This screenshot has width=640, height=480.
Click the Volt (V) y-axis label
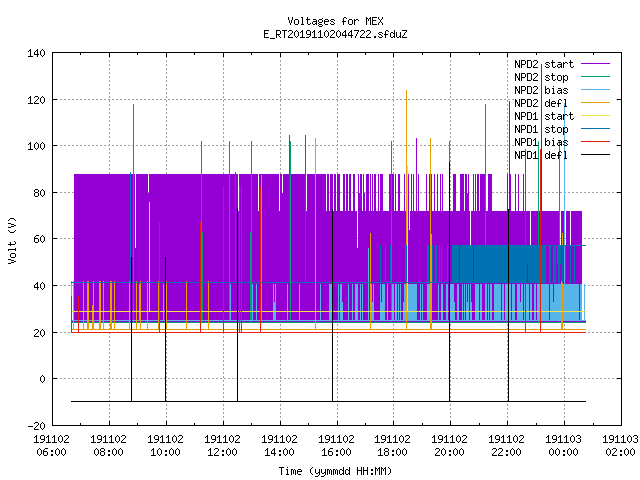[13, 240]
